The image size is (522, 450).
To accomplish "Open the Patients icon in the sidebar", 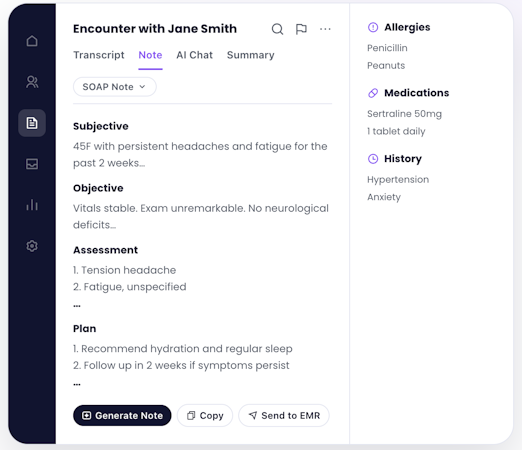I will [32, 82].
